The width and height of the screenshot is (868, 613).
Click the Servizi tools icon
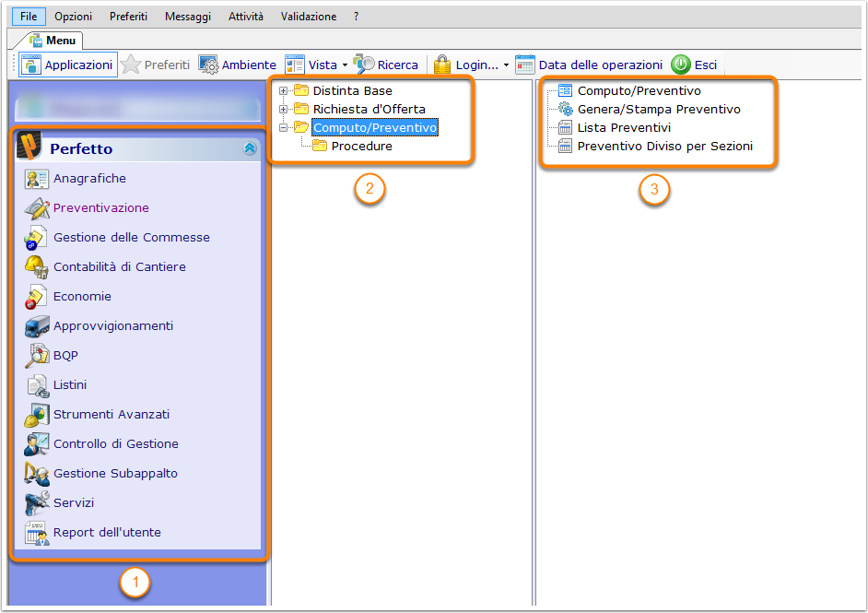click(x=37, y=503)
